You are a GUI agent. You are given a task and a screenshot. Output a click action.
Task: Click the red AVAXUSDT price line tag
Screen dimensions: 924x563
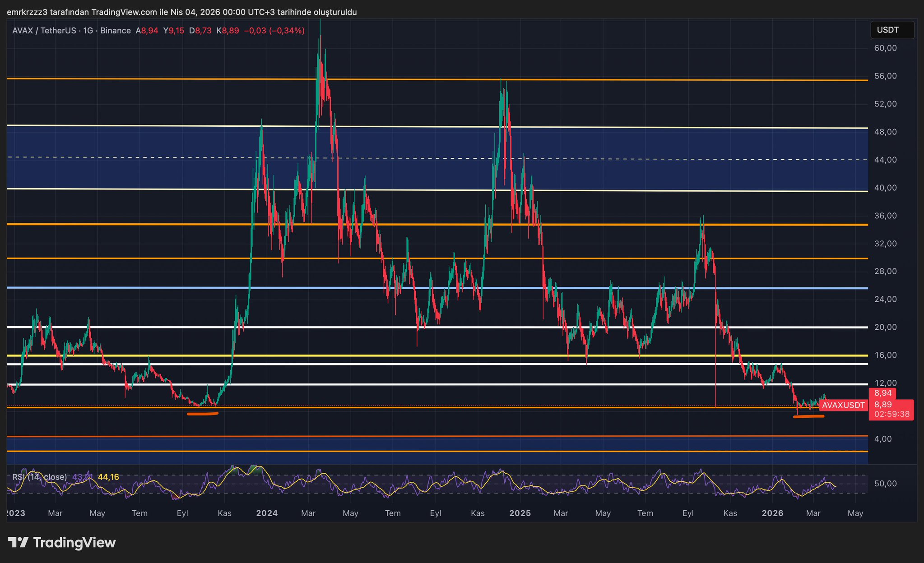(843, 405)
